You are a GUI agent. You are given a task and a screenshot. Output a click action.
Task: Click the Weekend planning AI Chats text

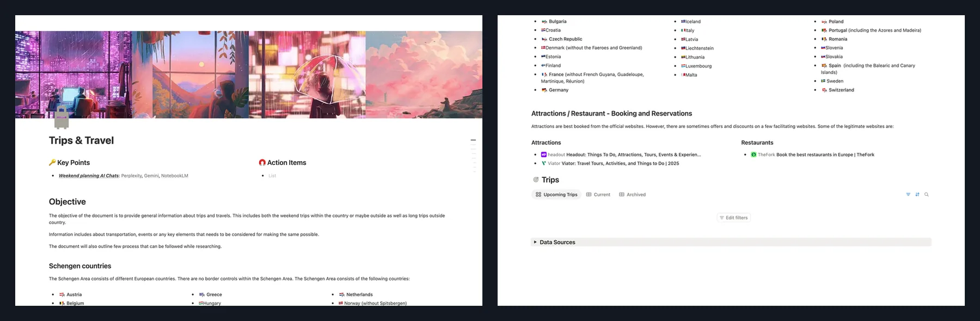[x=89, y=176]
